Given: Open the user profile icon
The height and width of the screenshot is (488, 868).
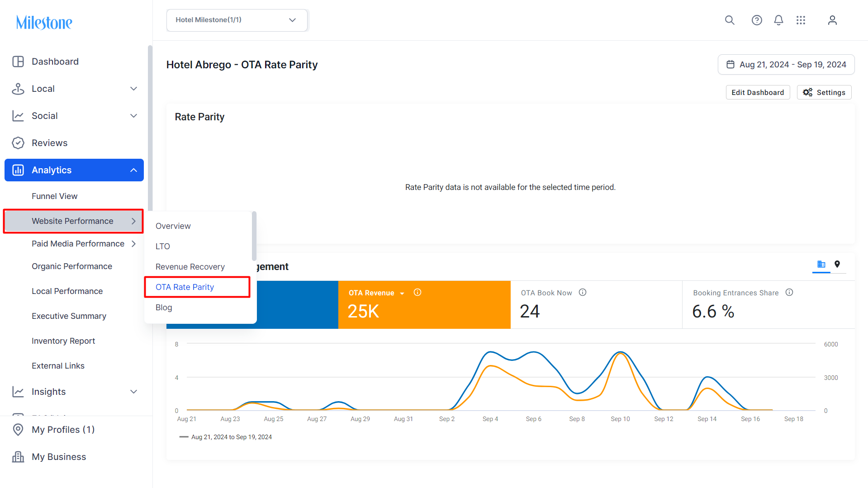Looking at the screenshot, I should [832, 20].
